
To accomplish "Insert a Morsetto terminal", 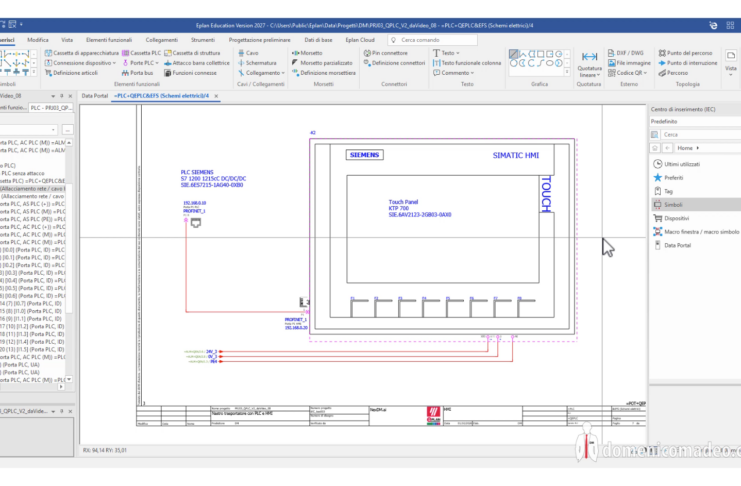I will point(307,53).
